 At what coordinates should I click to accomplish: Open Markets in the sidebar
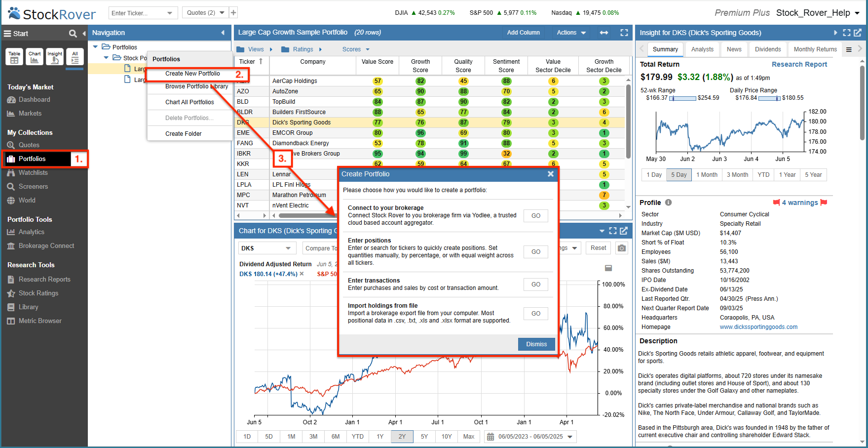(x=30, y=113)
